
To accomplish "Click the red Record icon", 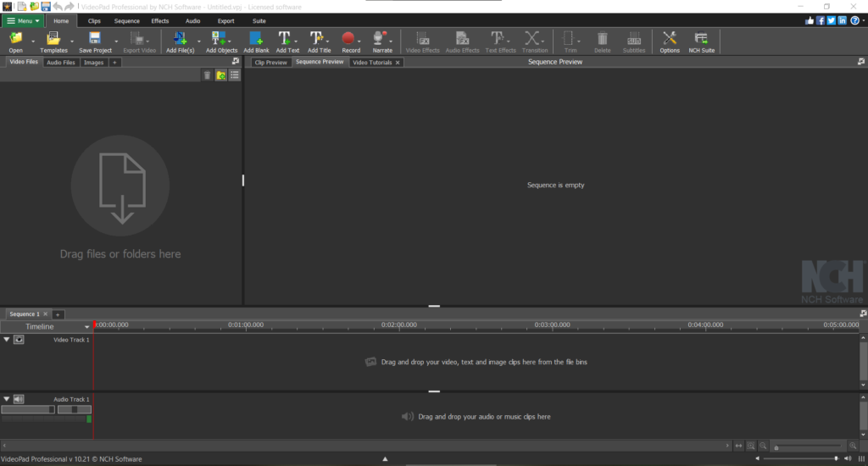I will click(x=350, y=39).
